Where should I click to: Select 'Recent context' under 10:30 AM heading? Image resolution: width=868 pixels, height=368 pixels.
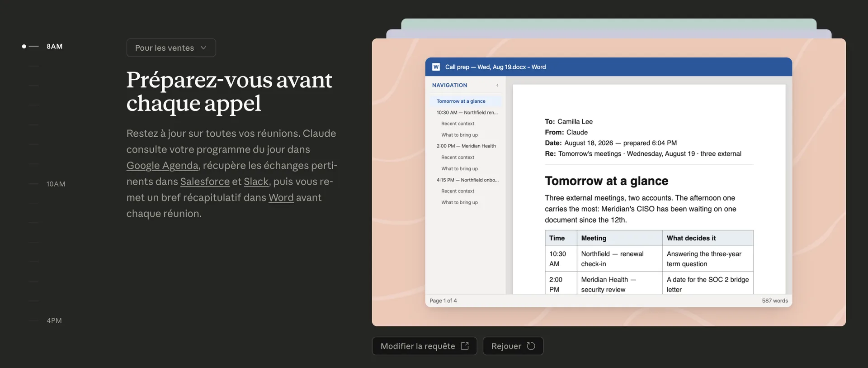tap(458, 124)
